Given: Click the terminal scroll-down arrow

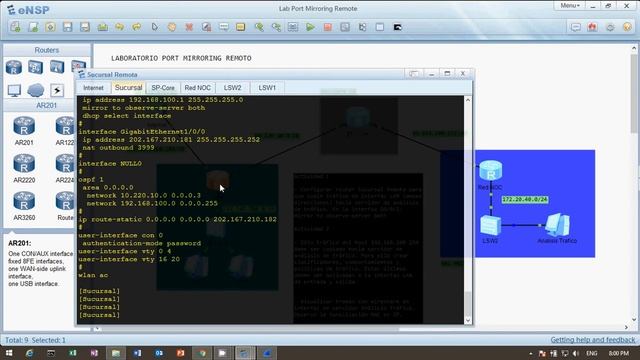Looking at the screenshot, I should point(468,320).
